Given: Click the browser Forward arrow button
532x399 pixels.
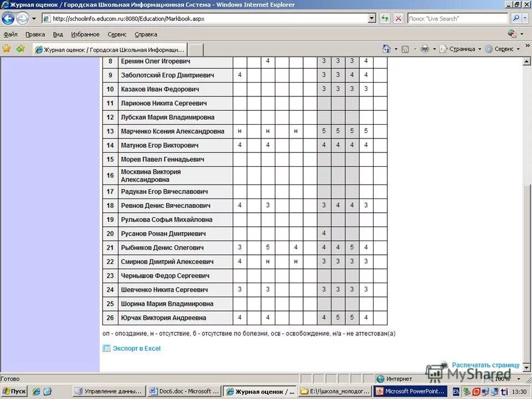Looking at the screenshot, I should click(22, 18).
